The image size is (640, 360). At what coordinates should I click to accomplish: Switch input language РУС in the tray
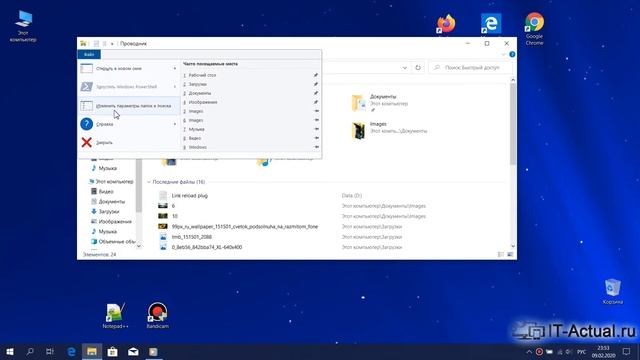(x=582, y=351)
